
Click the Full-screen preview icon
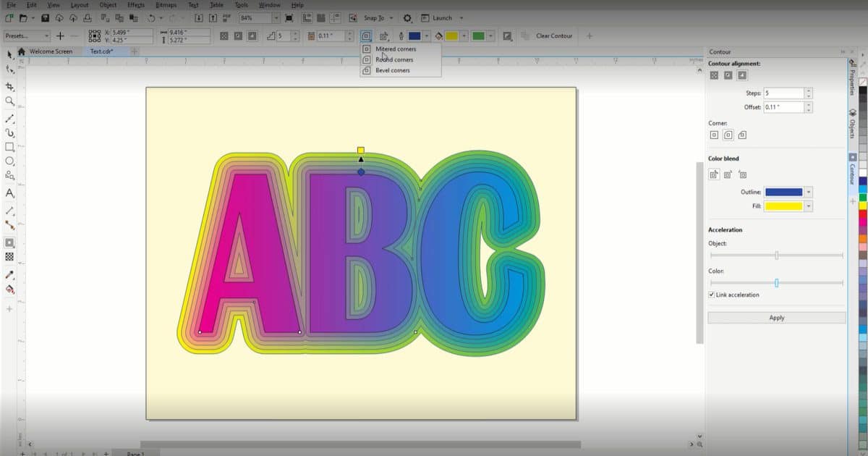point(289,18)
